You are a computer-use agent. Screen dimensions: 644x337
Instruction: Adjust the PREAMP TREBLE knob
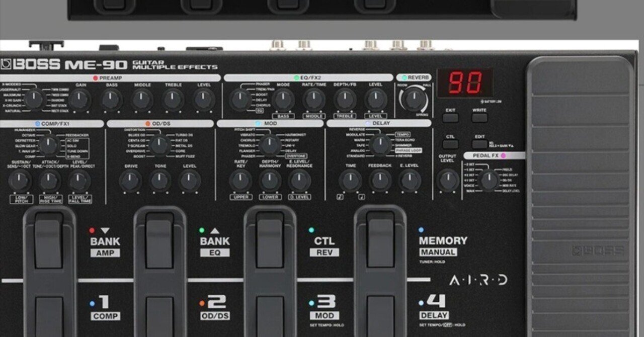(173, 100)
